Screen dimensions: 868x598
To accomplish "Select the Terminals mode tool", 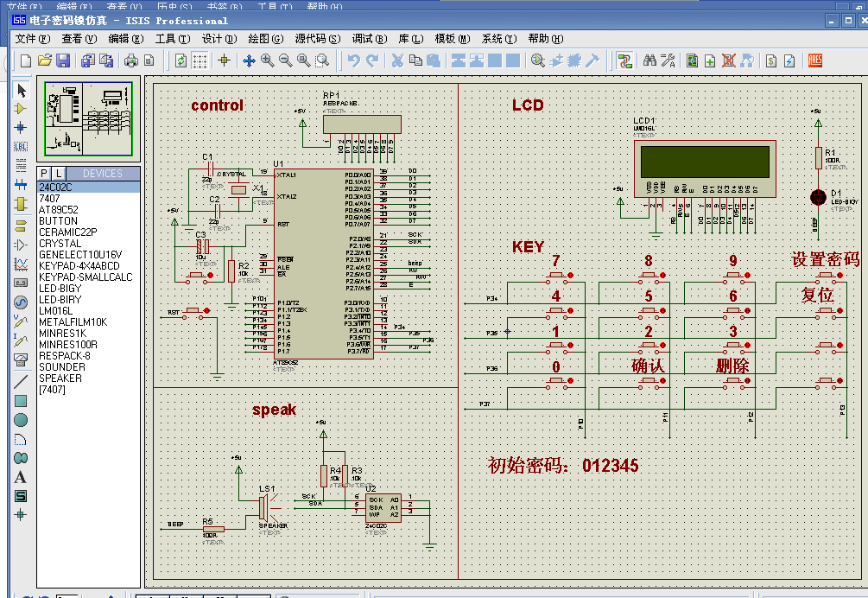I will [x=21, y=226].
